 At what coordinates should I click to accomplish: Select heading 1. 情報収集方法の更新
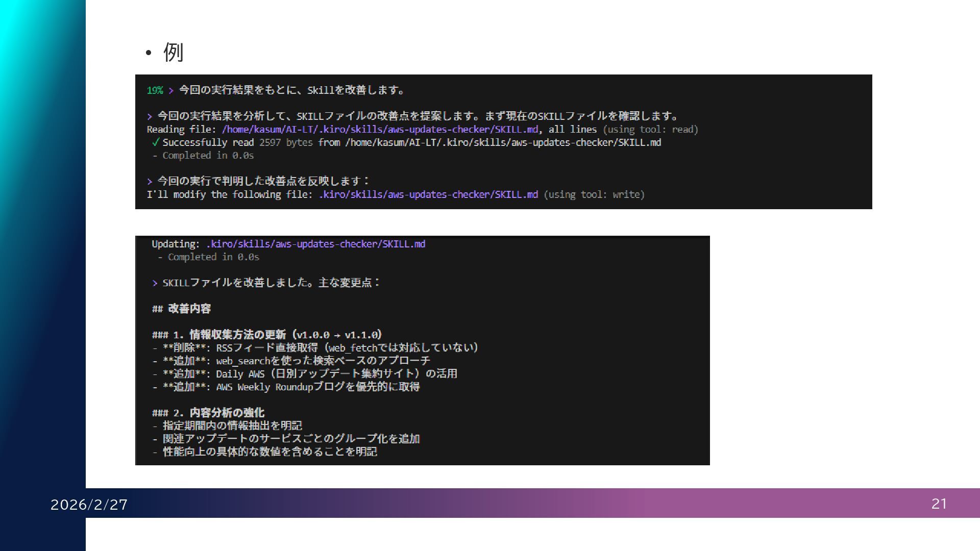tap(267, 335)
